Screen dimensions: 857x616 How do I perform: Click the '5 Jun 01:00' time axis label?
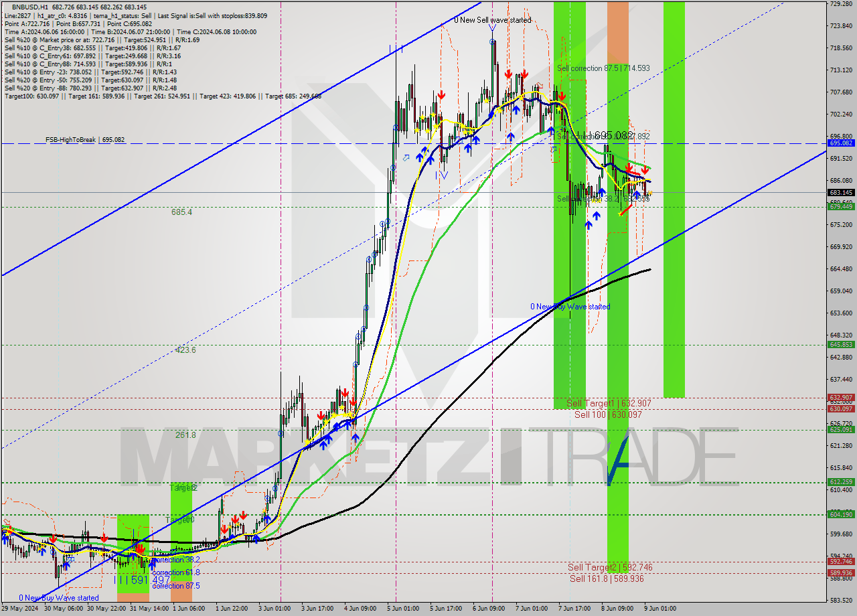[403, 609]
